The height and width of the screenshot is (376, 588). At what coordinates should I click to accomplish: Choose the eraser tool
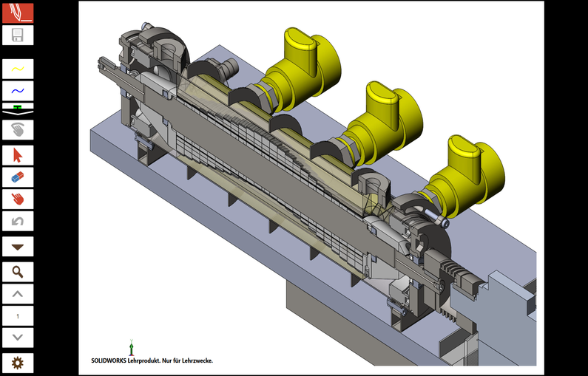18,177
